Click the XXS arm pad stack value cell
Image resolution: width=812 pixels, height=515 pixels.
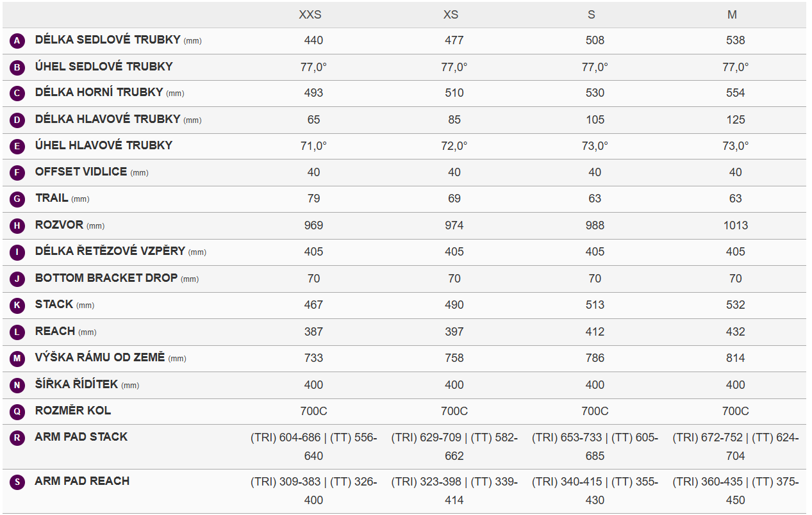click(x=313, y=446)
